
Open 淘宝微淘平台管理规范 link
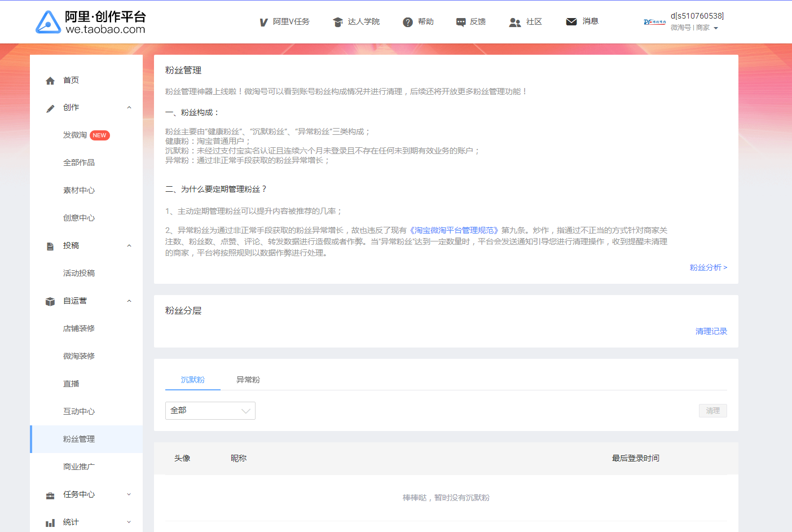[x=454, y=230]
